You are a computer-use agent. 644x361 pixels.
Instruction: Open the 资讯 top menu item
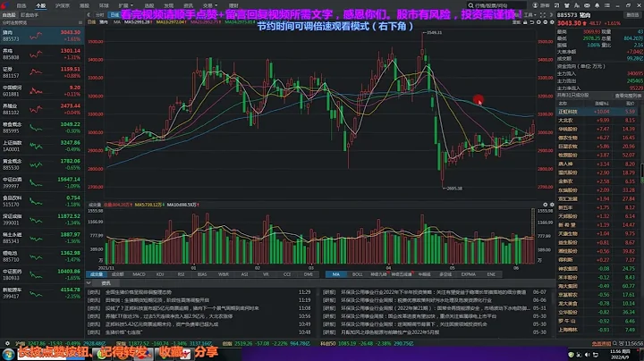(188, 5)
